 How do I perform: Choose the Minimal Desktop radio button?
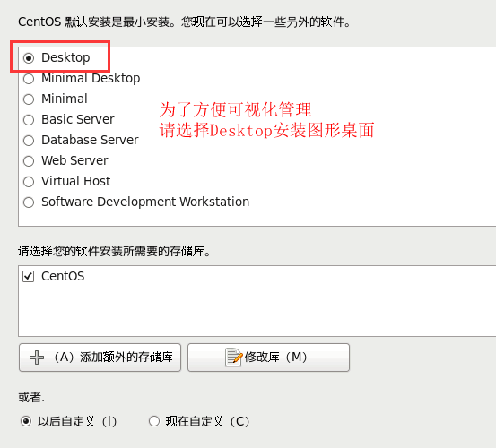pos(29,79)
